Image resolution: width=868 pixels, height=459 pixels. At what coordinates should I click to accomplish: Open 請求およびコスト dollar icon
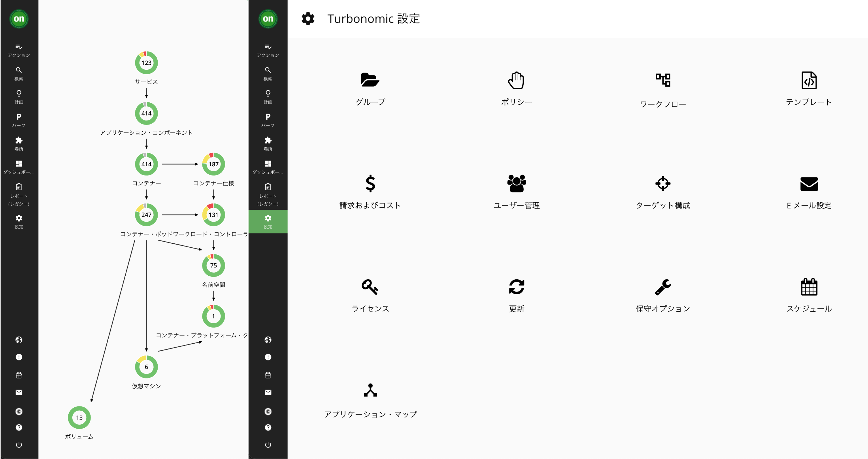click(370, 184)
